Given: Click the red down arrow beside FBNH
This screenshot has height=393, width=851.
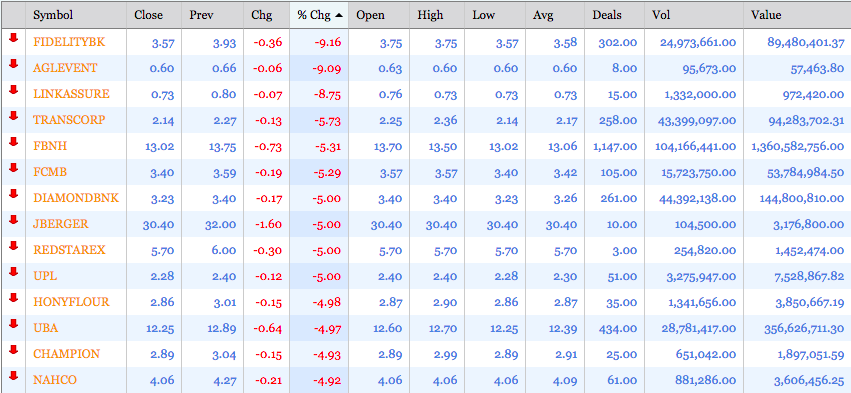Looking at the screenshot, I should [x=14, y=142].
